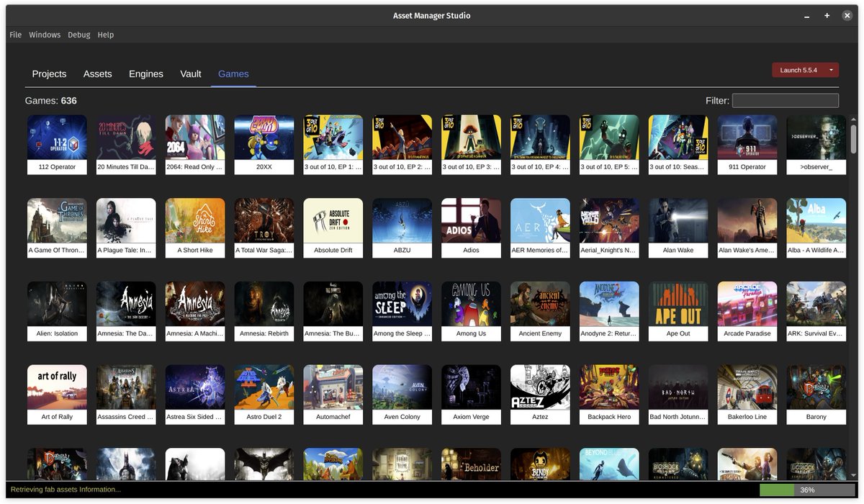Open 3 out of 10, EP 1 thumbnail
Image resolution: width=864 pixels, height=504 pixels.
(x=333, y=137)
